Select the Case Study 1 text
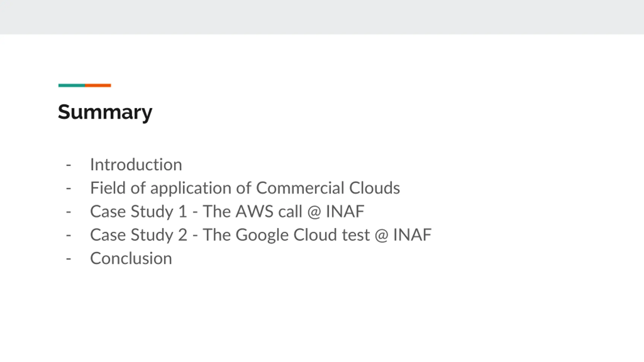 pos(139,211)
